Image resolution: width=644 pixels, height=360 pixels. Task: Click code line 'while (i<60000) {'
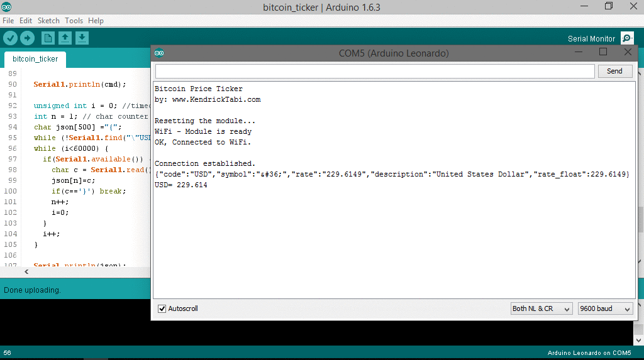coord(71,149)
